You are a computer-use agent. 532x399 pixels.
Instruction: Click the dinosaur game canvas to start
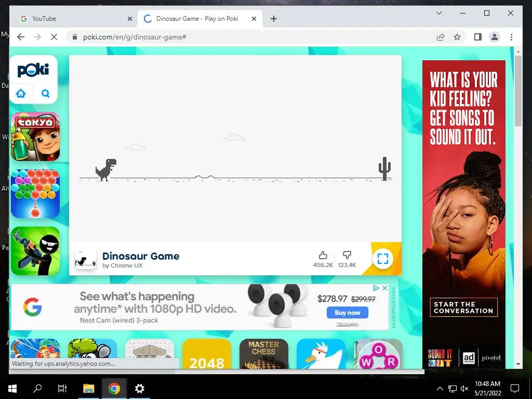point(235,148)
